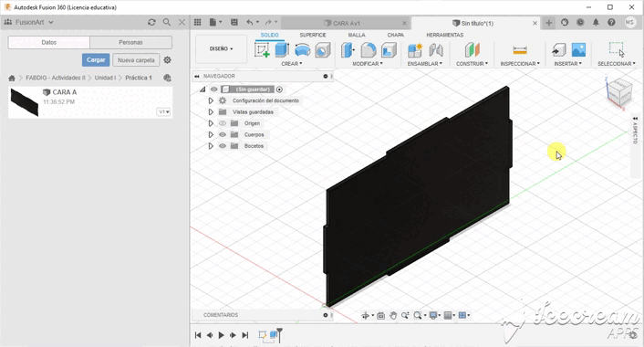Open the Measure tool under INSPECCIONAR
Image resolution: width=644 pixels, height=347 pixels.
[520, 50]
